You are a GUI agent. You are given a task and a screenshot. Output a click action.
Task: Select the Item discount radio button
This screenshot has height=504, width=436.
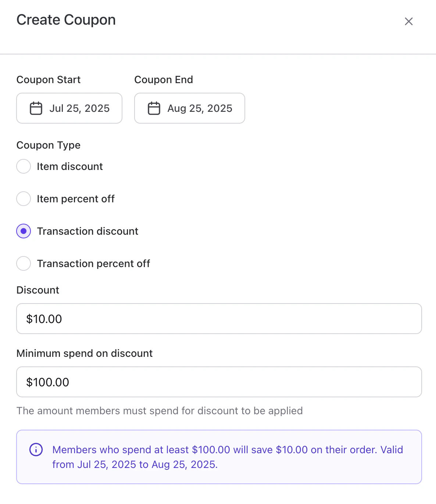pos(24,166)
